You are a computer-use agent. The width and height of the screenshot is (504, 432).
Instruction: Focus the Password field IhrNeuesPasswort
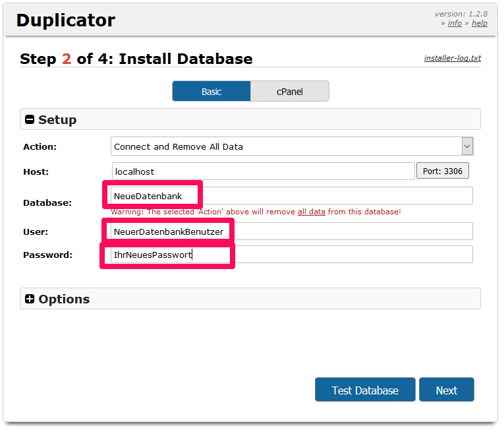coord(292,255)
